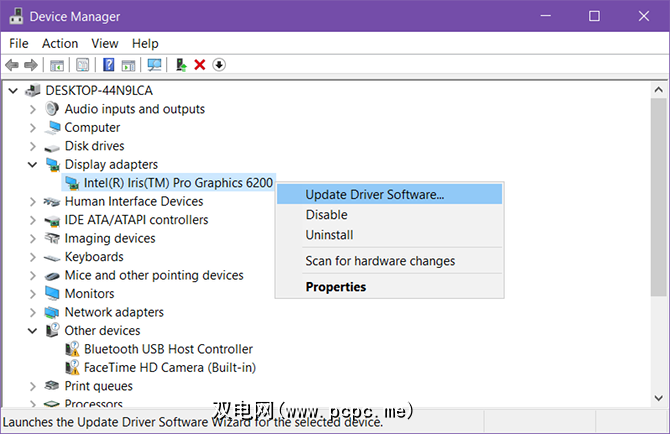Click the FaceTime HD Camera warning icon
Image resolution: width=670 pixels, height=434 pixels.
click(x=72, y=368)
